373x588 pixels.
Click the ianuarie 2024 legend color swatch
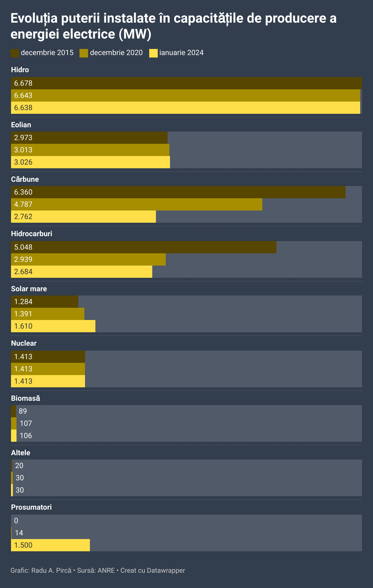coord(153,53)
